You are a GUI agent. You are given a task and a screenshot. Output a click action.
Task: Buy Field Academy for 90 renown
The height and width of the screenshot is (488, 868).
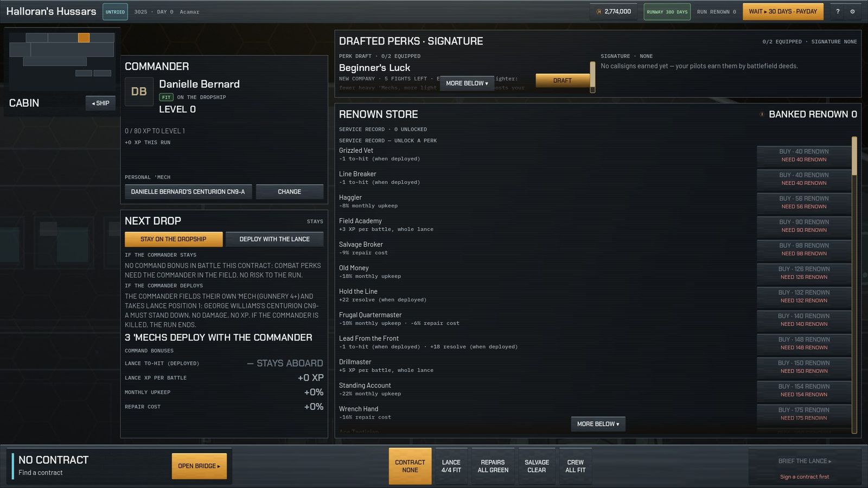tap(803, 226)
